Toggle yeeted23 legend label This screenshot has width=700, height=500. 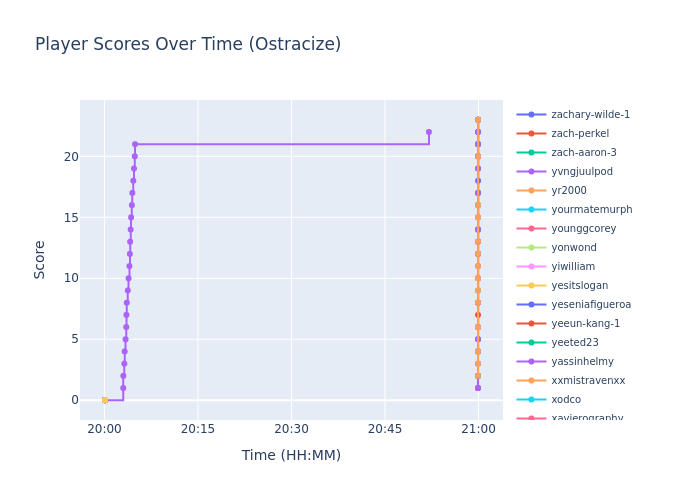[x=574, y=343]
